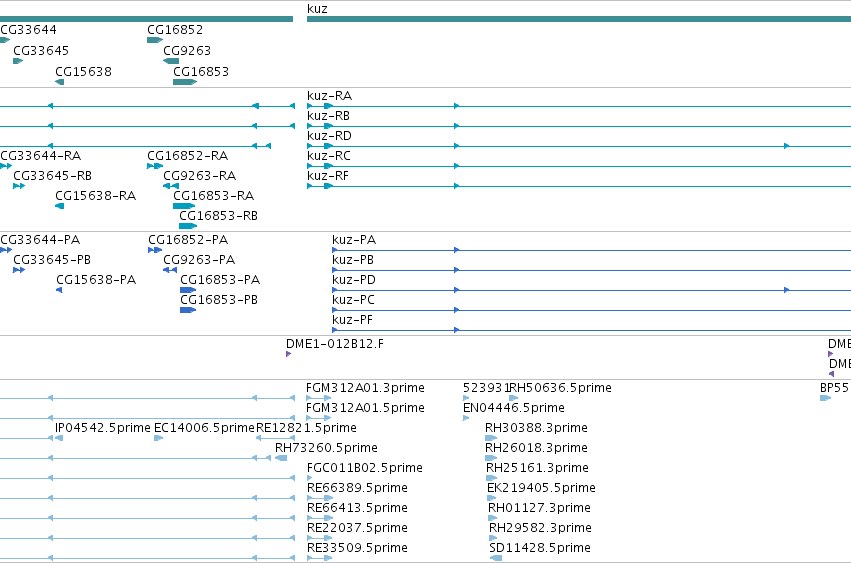
Task: Click the CG33644 gene label
Action: pyautogui.click(x=28, y=30)
